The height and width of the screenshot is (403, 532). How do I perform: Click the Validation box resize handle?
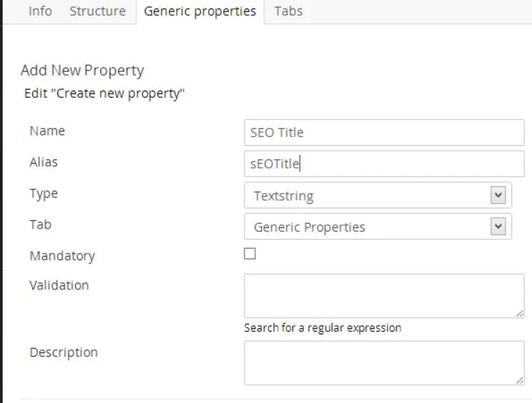(x=520, y=313)
